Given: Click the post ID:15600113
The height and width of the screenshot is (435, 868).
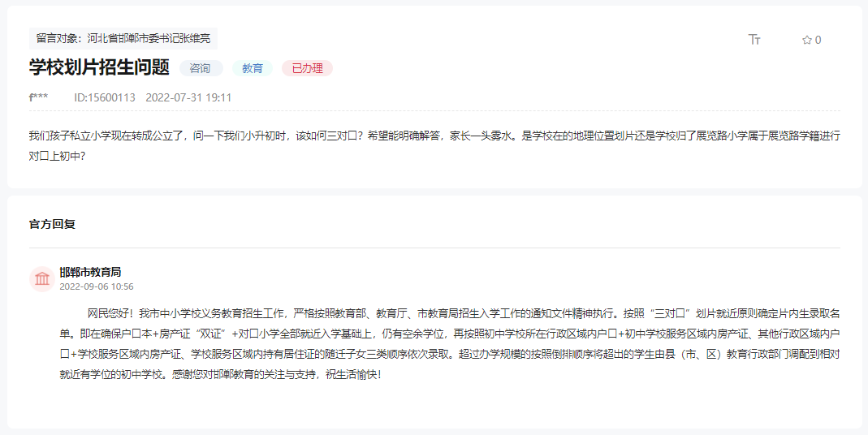Looking at the screenshot, I should click(105, 97).
